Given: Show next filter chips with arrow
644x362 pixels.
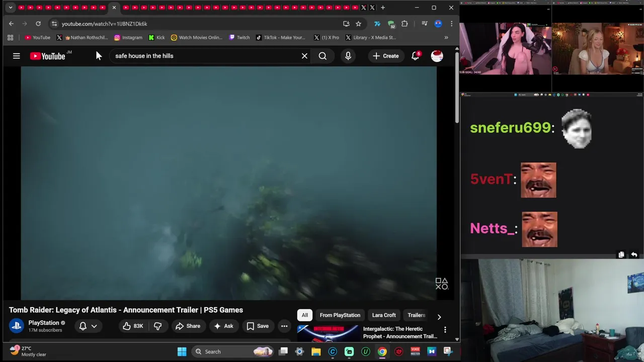Looking at the screenshot, I should [439, 317].
